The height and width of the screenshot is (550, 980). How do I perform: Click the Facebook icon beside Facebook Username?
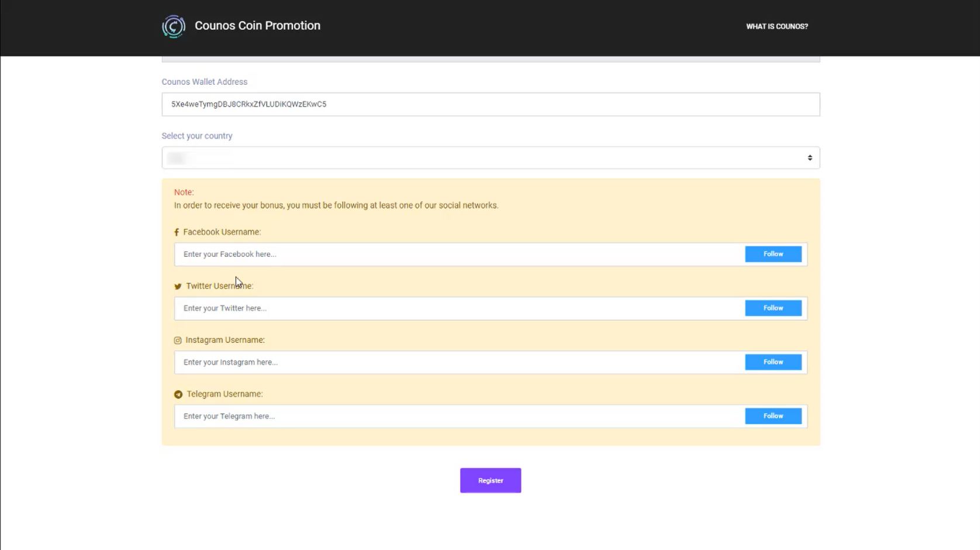click(177, 232)
